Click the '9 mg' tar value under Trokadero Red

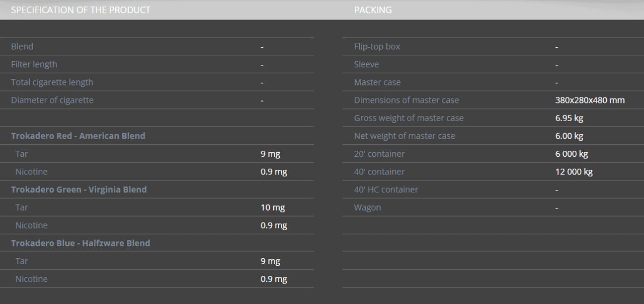270,154
